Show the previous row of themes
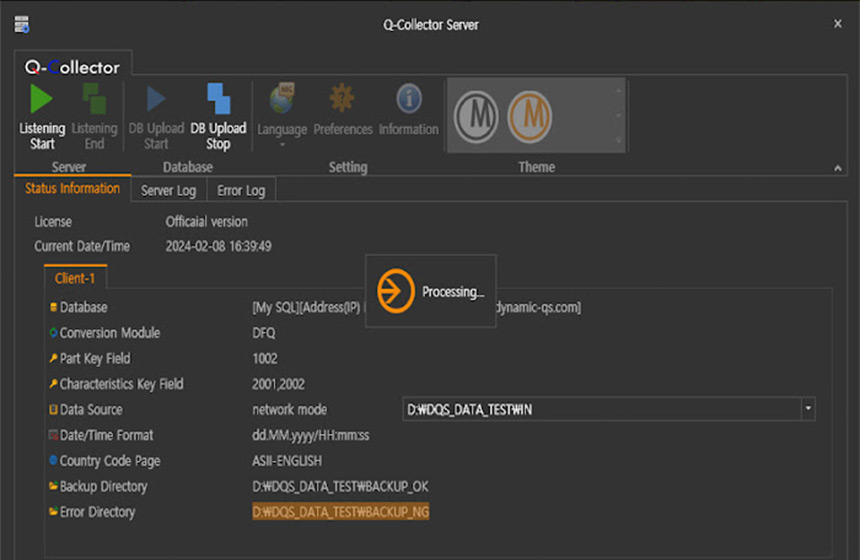This screenshot has width=860, height=560. [619, 91]
